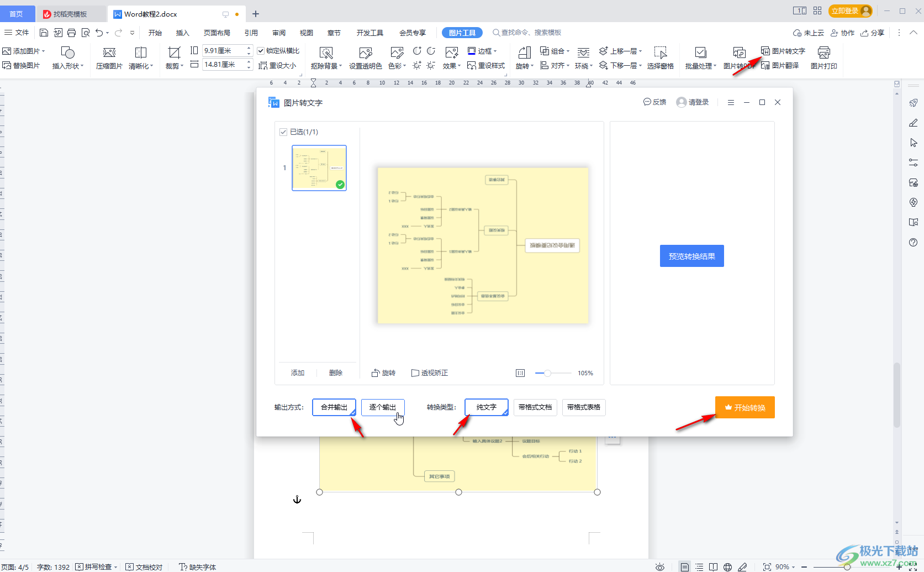Viewport: 924px width, 572px height.
Task: Select 带格式文档 conversion type
Action: pyautogui.click(x=535, y=407)
